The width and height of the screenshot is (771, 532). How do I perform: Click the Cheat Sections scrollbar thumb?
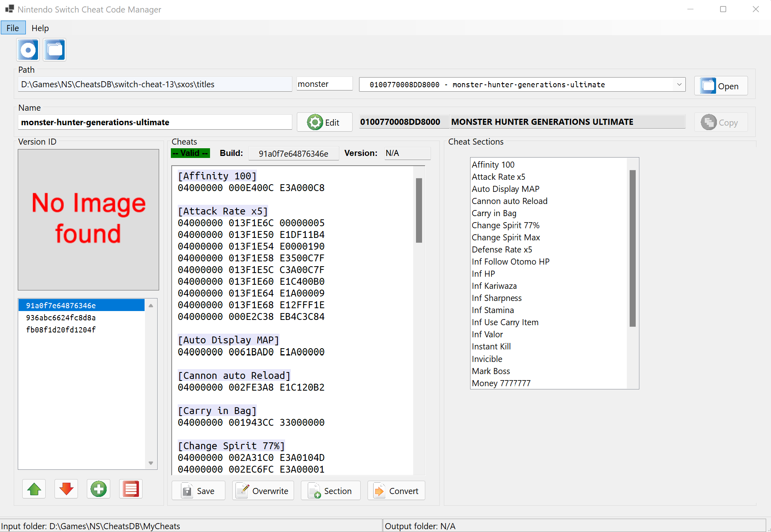[x=632, y=248]
